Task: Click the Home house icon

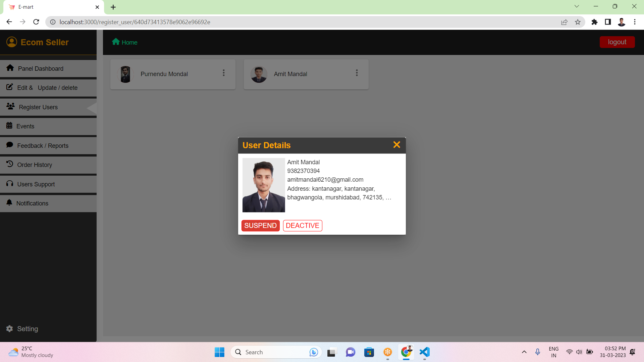Action: coord(116,42)
